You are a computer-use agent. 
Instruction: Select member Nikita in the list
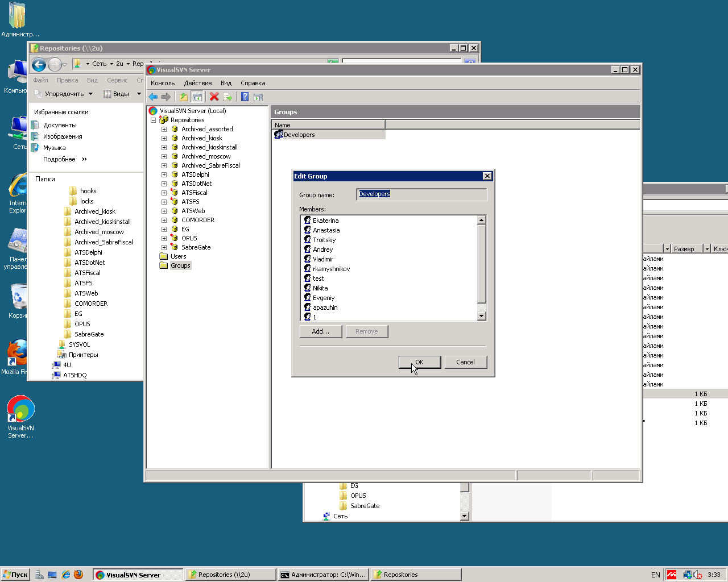(320, 288)
